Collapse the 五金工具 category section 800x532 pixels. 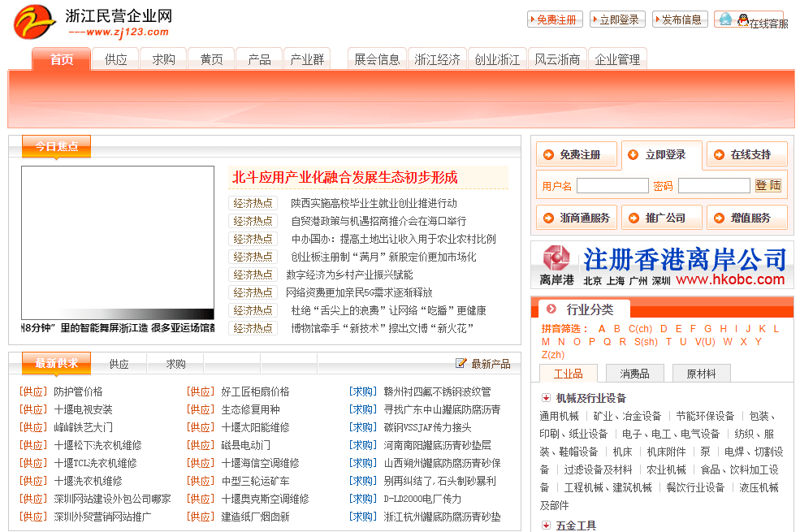(x=546, y=526)
